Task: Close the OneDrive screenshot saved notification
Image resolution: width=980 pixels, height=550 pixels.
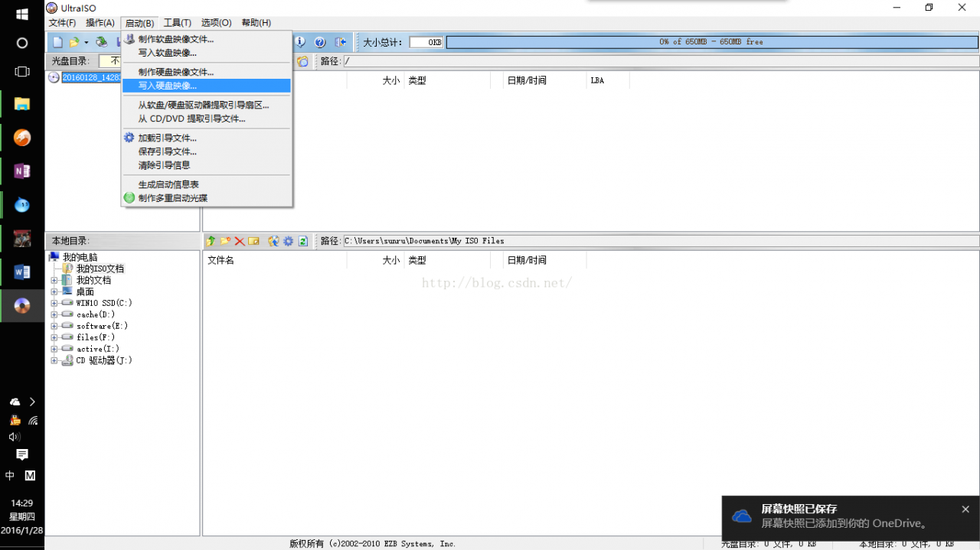Action: pos(965,509)
